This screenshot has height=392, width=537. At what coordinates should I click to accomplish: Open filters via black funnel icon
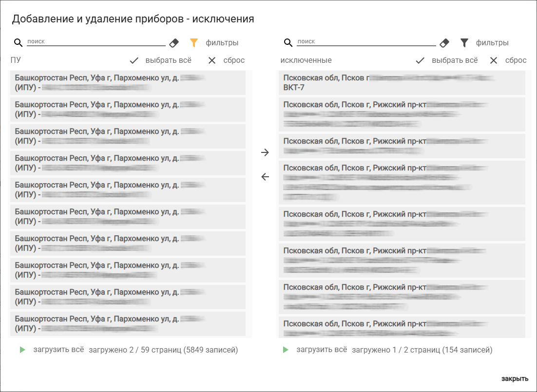pyautogui.click(x=464, y=43)
